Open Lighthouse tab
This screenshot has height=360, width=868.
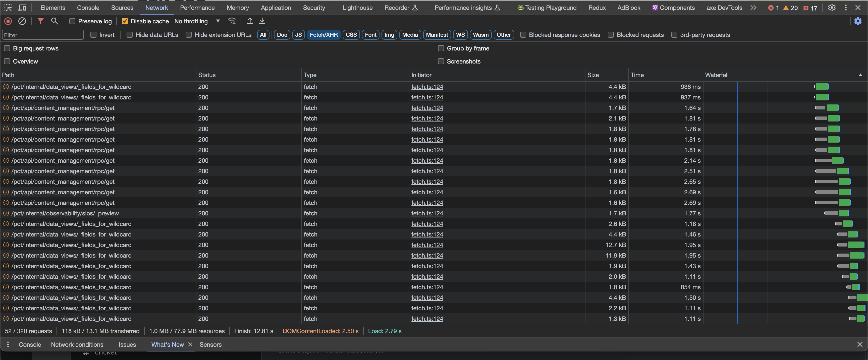pos(357,8)
